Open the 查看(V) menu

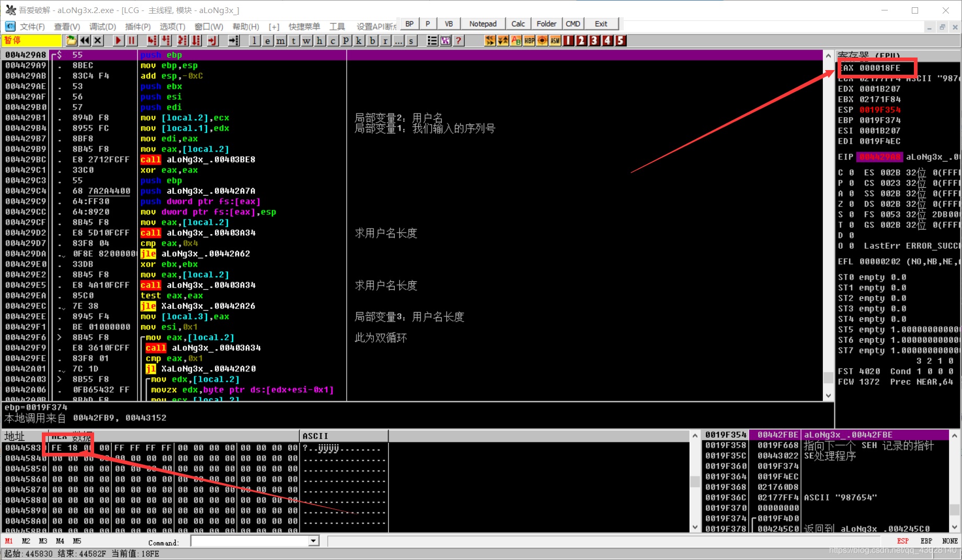(x=67, y=26)
